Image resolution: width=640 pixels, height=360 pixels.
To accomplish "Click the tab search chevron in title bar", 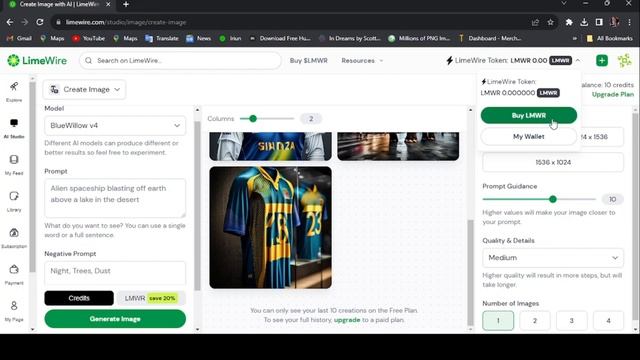I will tap(564, 4).
